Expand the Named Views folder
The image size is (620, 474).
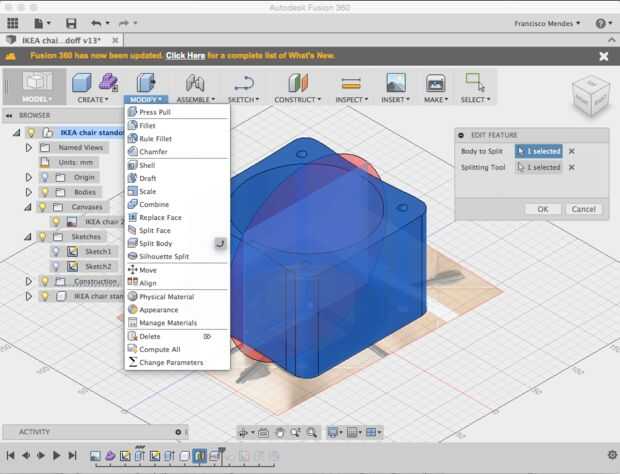click(28, 147)
